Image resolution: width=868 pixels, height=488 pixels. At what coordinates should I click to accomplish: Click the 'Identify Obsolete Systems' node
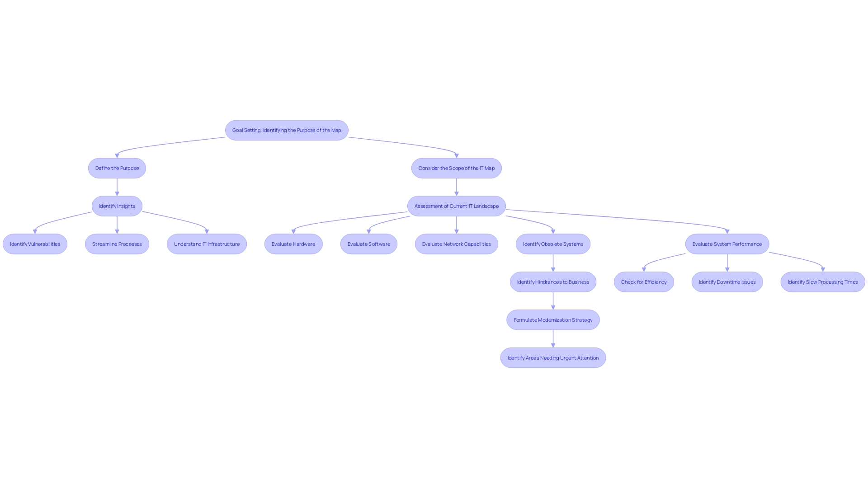click(x=552, y=244)
